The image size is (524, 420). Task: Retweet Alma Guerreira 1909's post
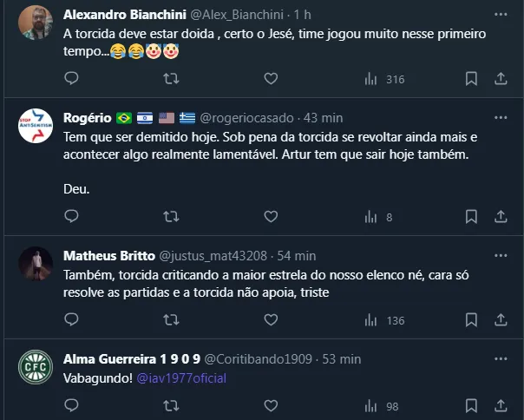171,406
